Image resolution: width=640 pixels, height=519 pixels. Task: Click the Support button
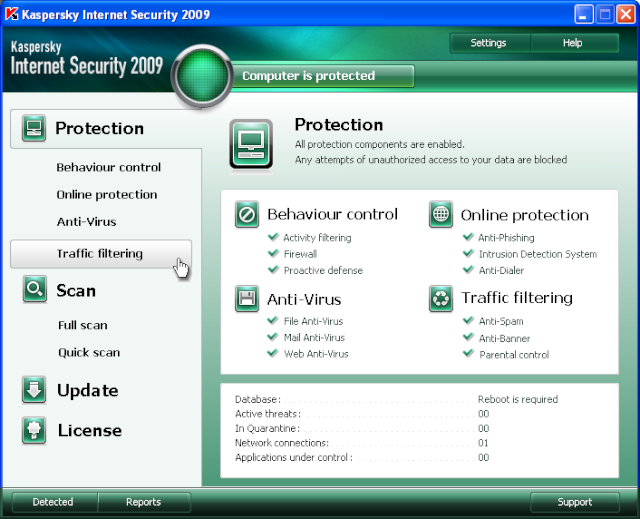click(575, 502)
